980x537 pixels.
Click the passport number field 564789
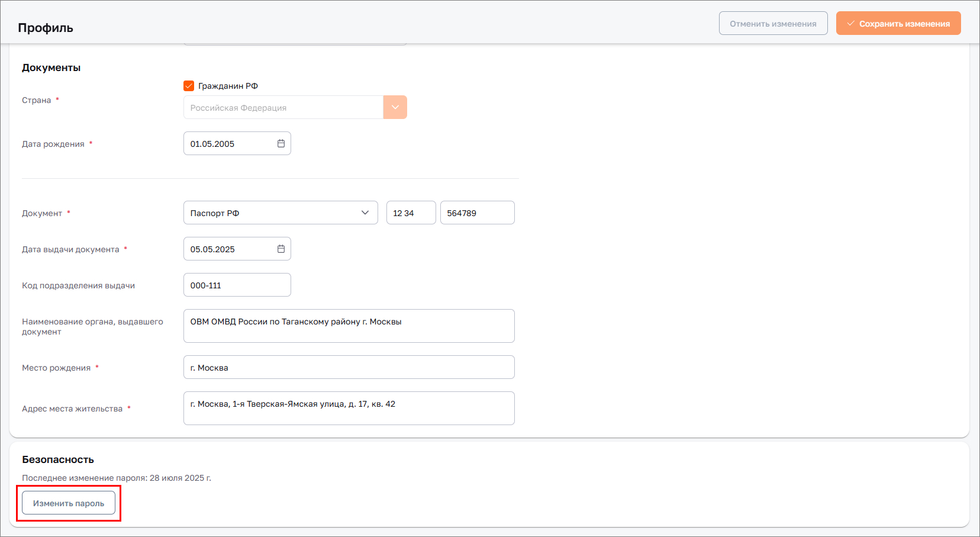(x=477, y=213)
